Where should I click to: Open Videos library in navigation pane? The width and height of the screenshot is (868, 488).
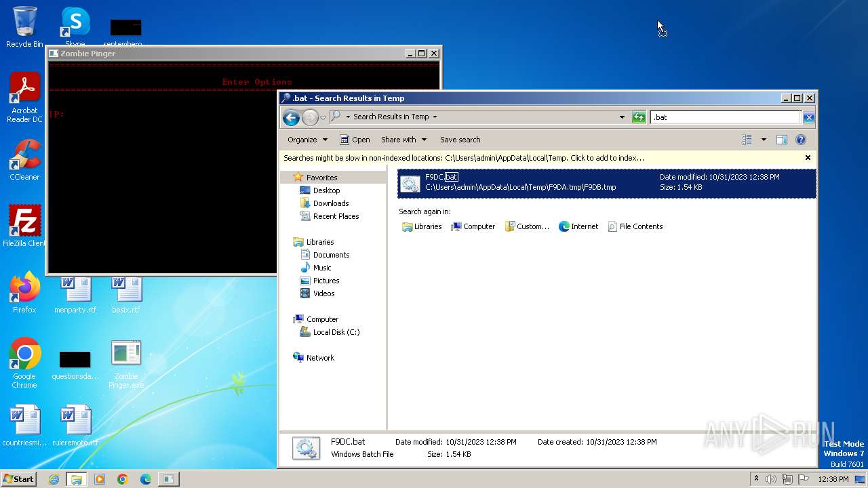[x=323, y=293]
